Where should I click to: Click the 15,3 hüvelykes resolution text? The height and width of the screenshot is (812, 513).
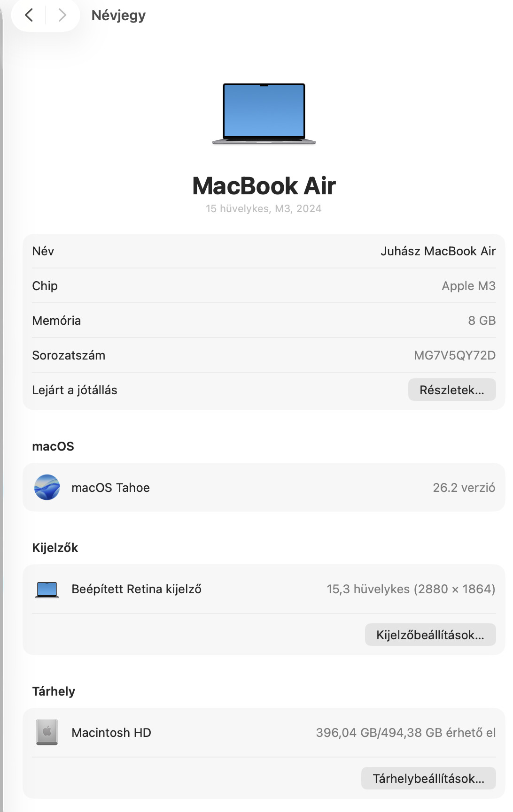point(411,589)
